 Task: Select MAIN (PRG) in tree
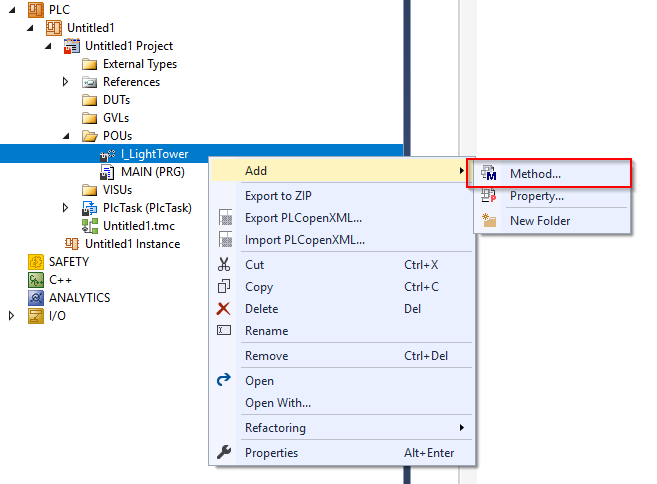[x=153, y=172]
